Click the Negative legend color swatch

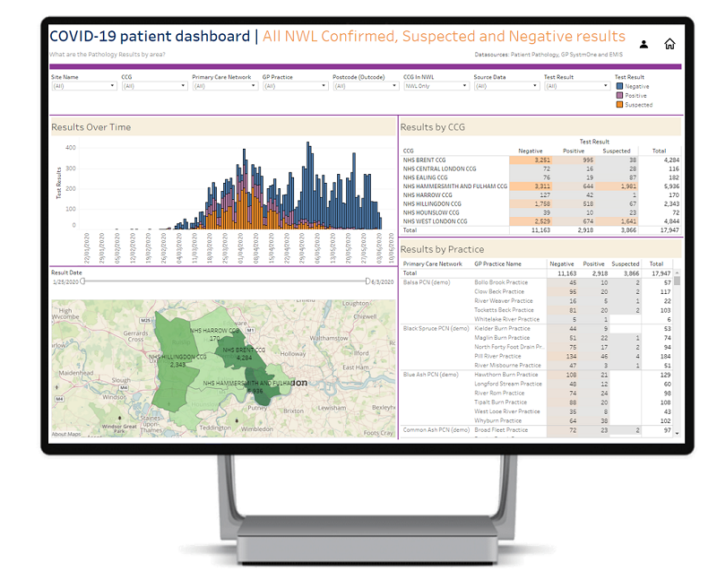[x=619, y=86]
